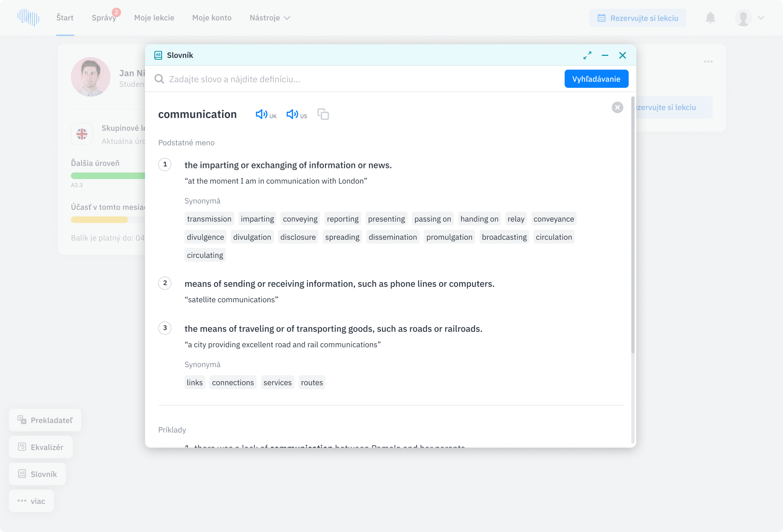This screenshot has height=532, width=783.
Task: Click the waveform logo in header
Action: pos(28,17)
